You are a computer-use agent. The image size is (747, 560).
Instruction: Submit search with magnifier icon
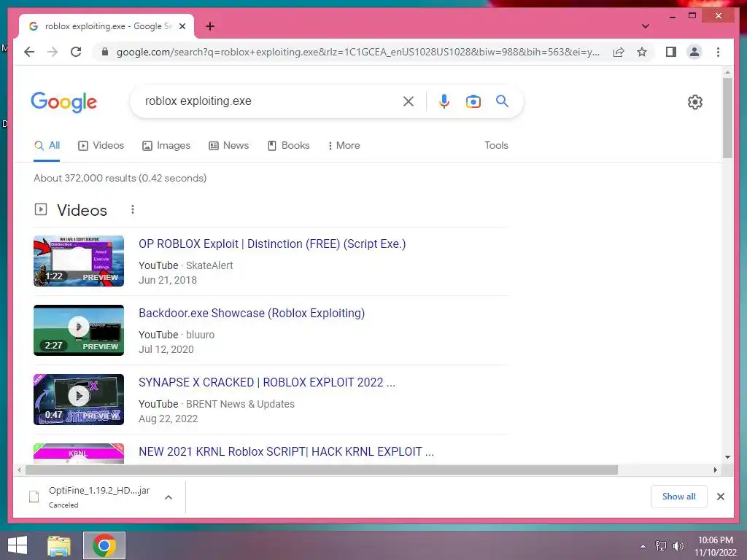point(502,101)
